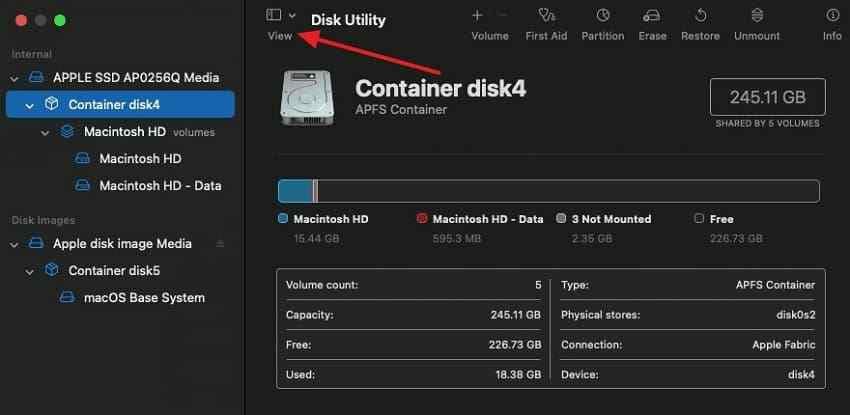Collapse Container disk4 chevron

[x=30, y=105]
